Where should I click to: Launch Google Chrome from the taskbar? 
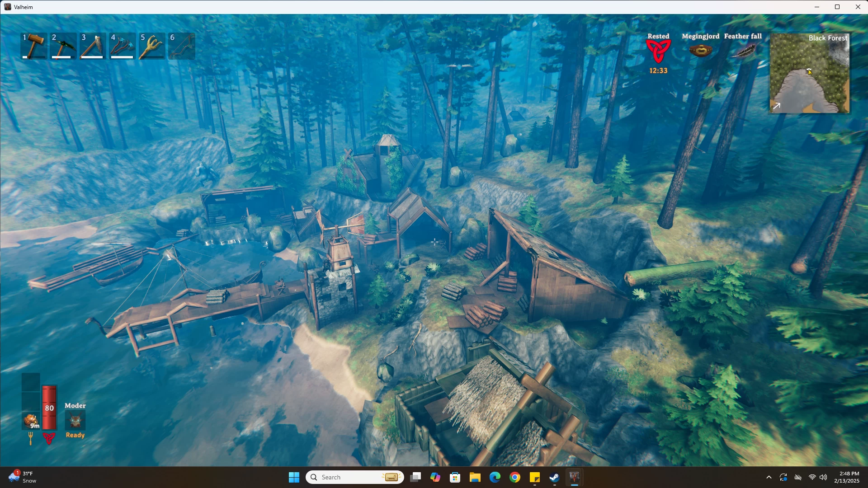(x=515, y=477)
